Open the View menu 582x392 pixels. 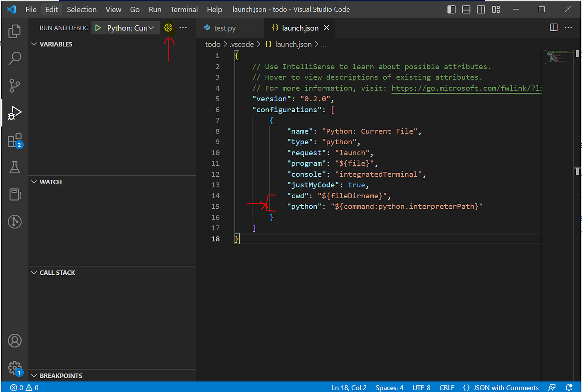coord(113,9)
